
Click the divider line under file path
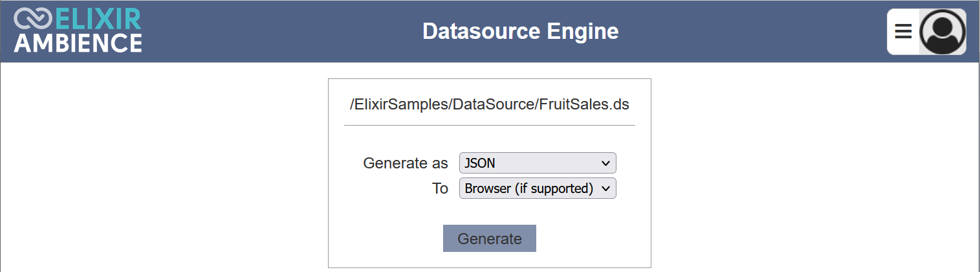[490, 125]
